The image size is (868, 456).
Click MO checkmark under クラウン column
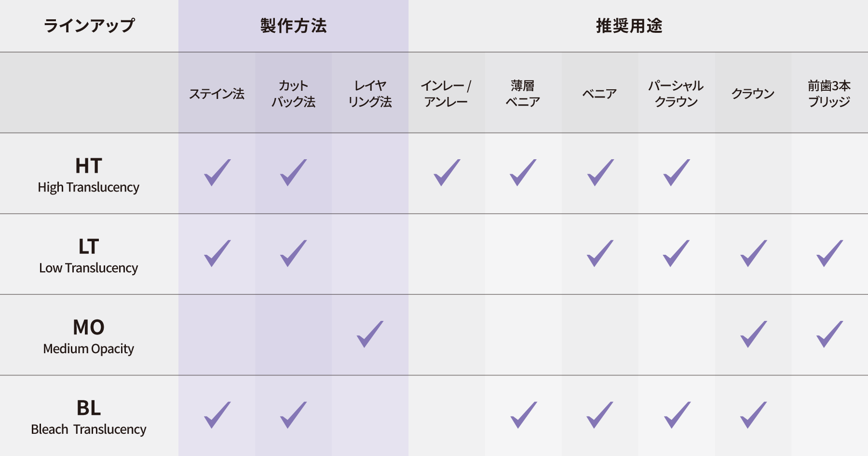click(753, 334)
